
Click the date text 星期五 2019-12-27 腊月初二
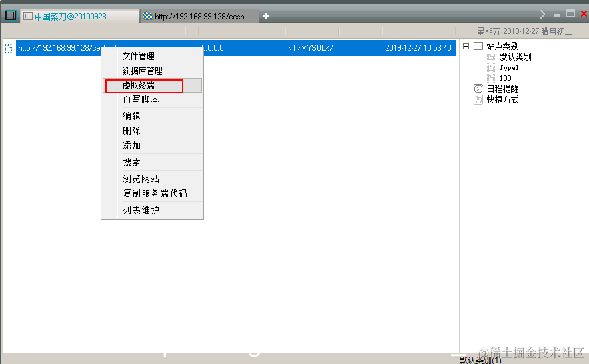524,31
